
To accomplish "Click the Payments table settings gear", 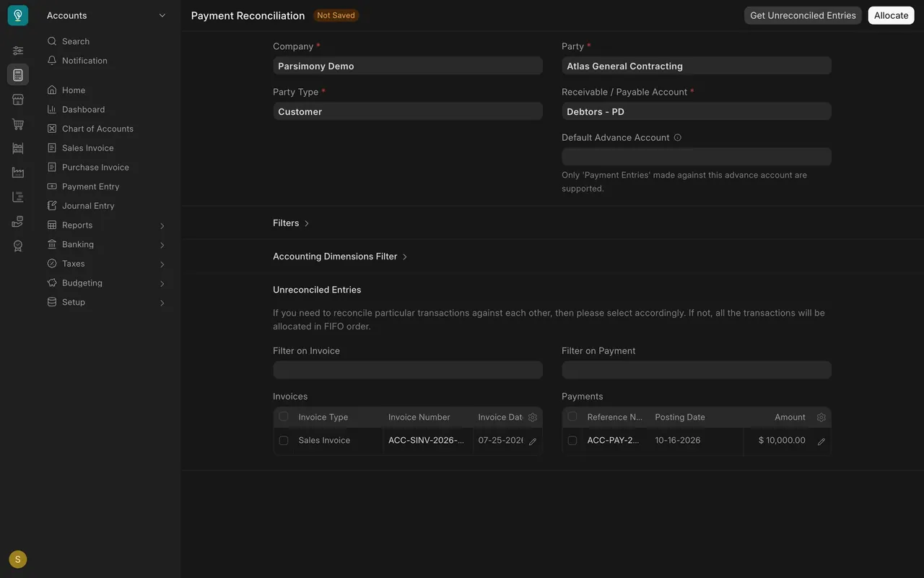I will coord(821,418).
